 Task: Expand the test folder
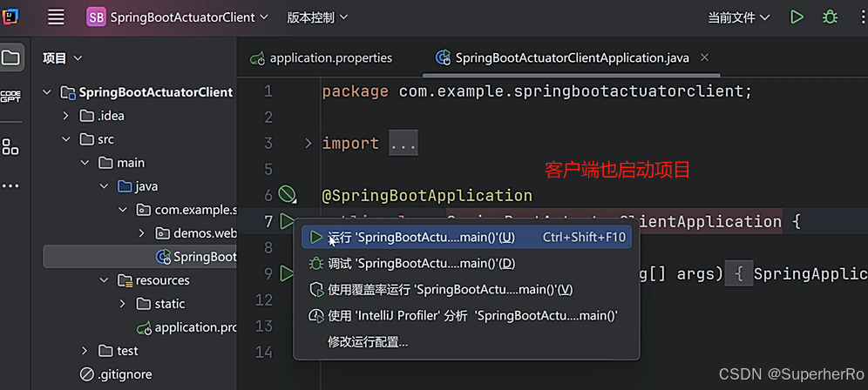click(x=85, y=351)
